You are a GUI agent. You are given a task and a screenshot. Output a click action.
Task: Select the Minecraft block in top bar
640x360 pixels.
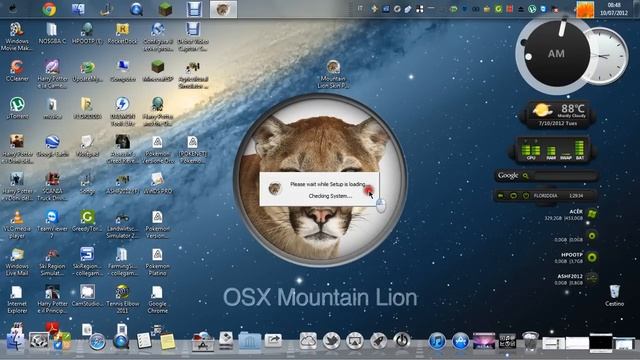pyautogui.click(x=165, y=9)
